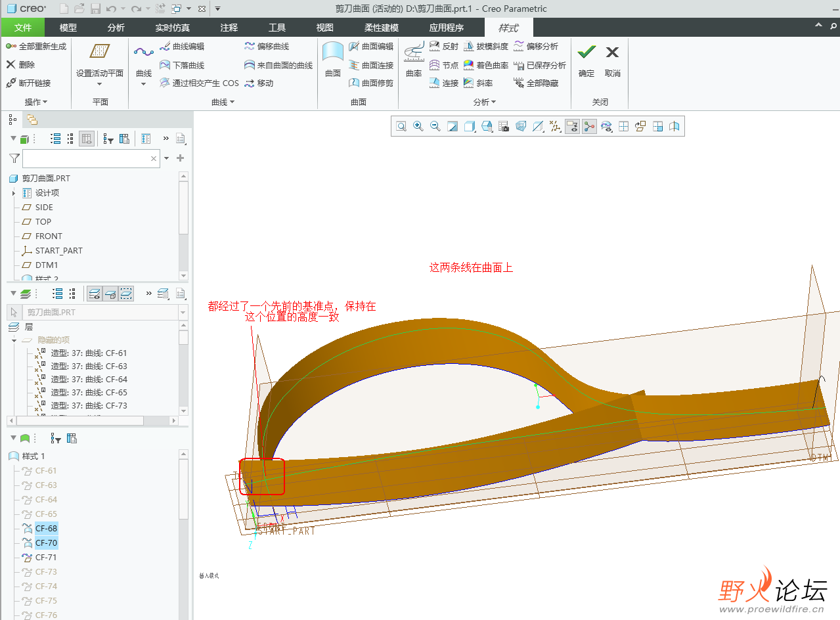Click Slope (斜率) analysis
Image resolution: width=840 pixels, height=620 pixels.
point(478,83)
